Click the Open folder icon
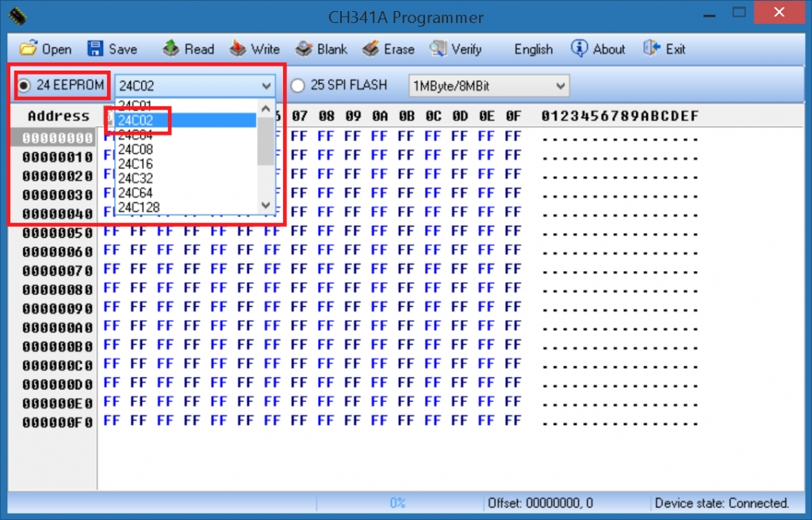 pyautogui.click(x=29, y=48)
